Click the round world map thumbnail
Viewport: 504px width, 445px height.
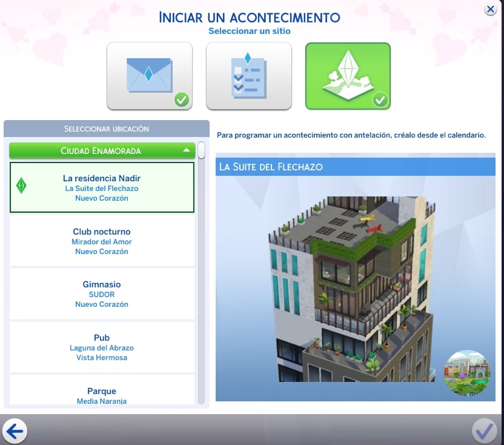467,373
